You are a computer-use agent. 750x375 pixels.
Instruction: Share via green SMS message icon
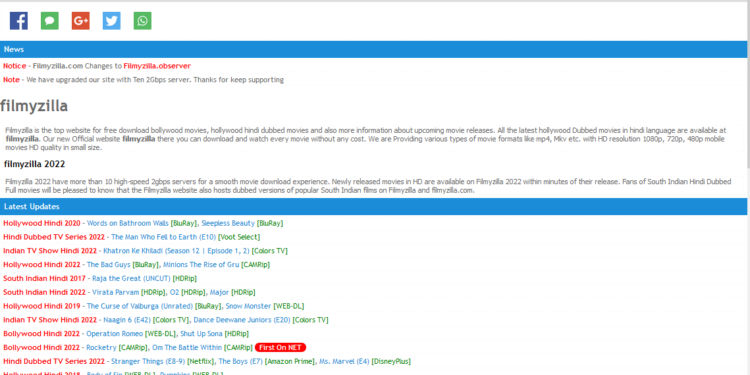(50, 21)
